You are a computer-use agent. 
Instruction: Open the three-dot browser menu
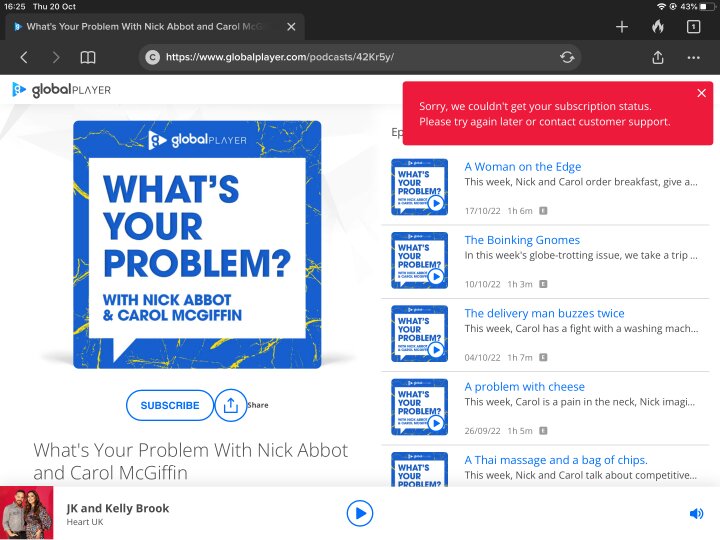pos(693,58)
